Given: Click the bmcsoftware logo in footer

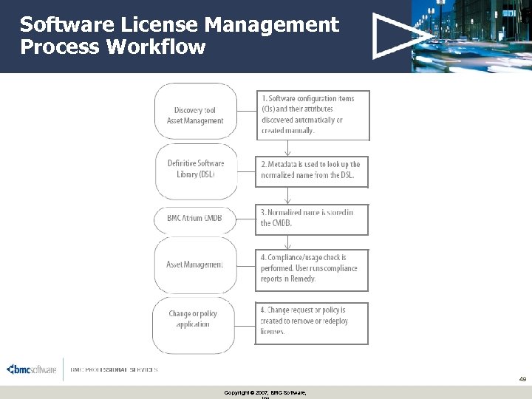Looking at the screenshot, I should 31,369.
